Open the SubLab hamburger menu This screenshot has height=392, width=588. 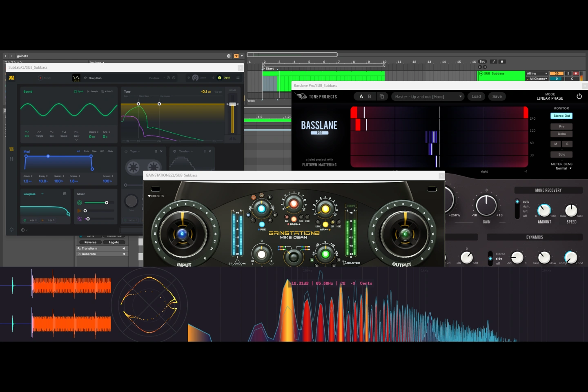tap(238, 78)
